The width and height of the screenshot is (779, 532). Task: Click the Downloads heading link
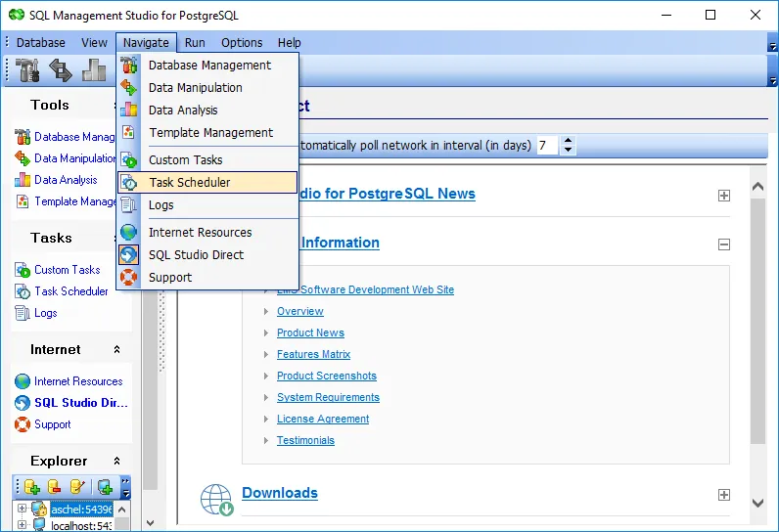tap(280, 493)
